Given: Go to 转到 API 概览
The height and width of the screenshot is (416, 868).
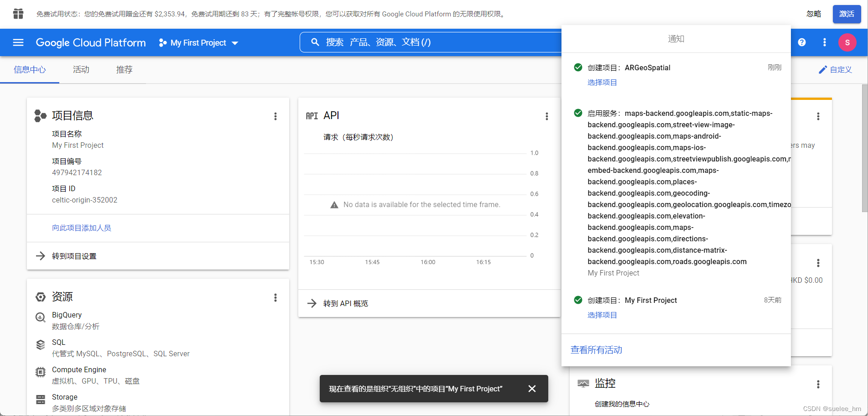Looking at the screenshot, I should pyautogui.click(x=346, y=303).
